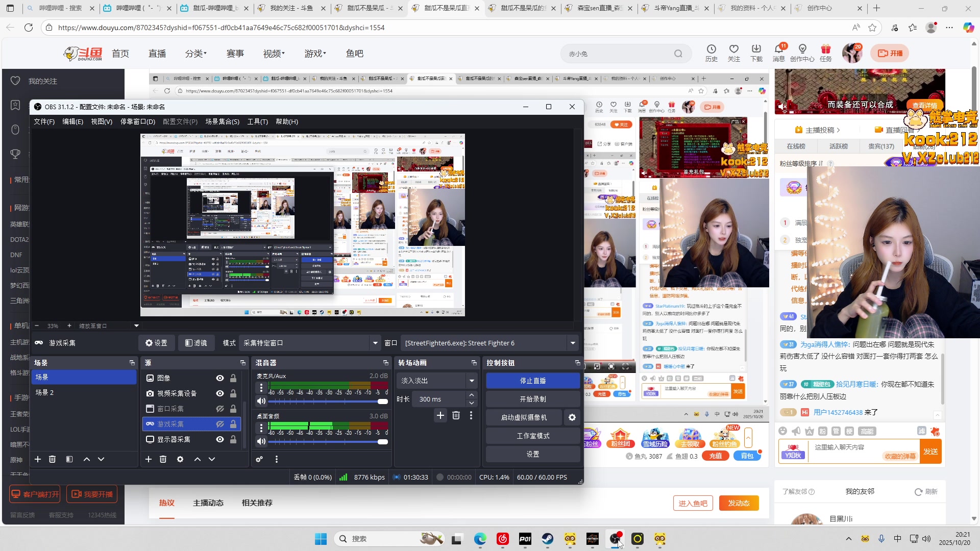This screenshot has height=551, width=980.
Task: Open the Street Fighter 6 window selector dropdown
Action: (x=573, y=343)
